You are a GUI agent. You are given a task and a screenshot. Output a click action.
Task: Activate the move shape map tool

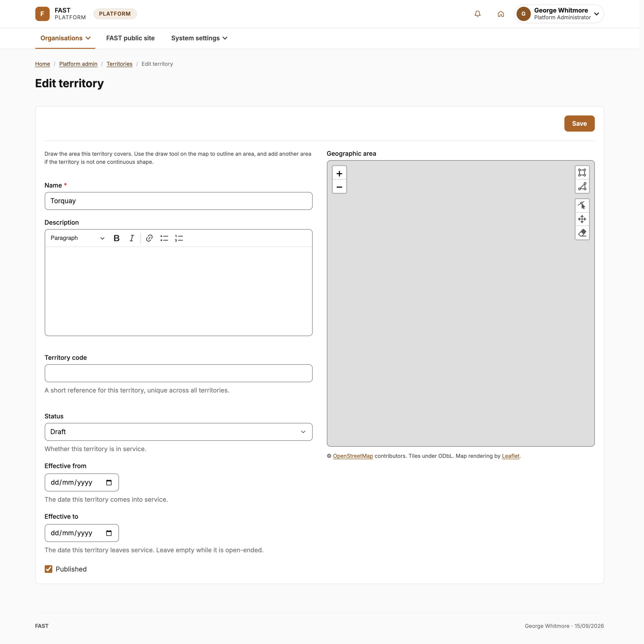(x=582, y=219)
